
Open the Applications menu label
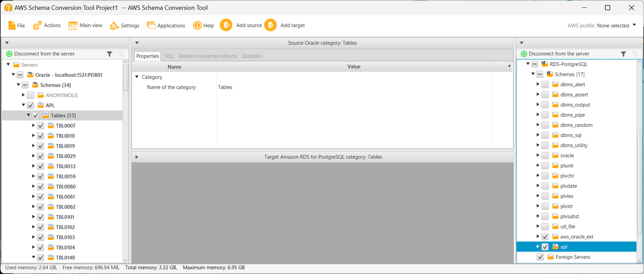171,26
